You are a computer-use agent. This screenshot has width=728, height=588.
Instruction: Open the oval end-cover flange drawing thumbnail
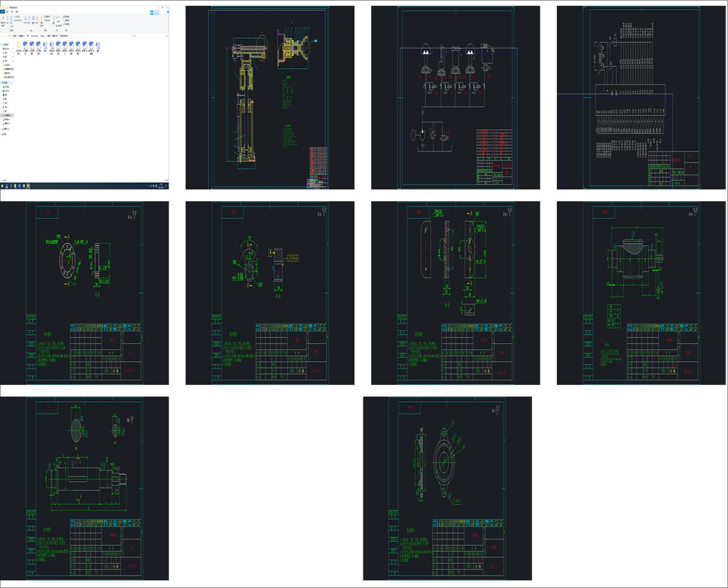(447, 488)
